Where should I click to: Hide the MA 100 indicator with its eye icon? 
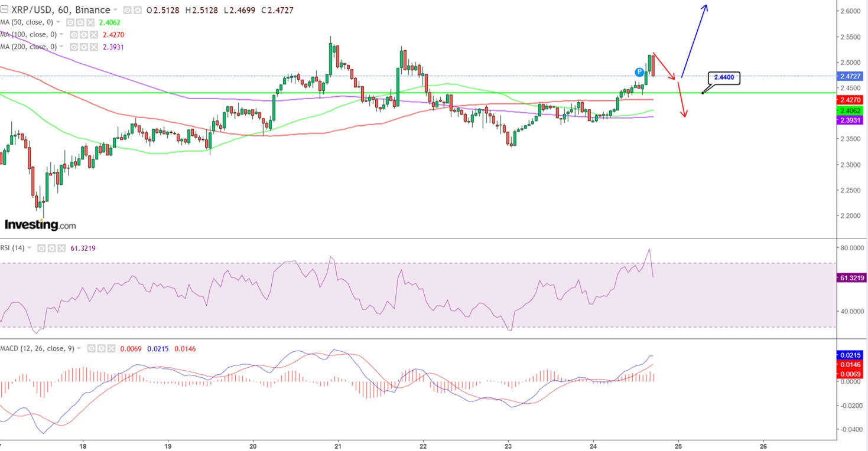(x=74, y=35)
